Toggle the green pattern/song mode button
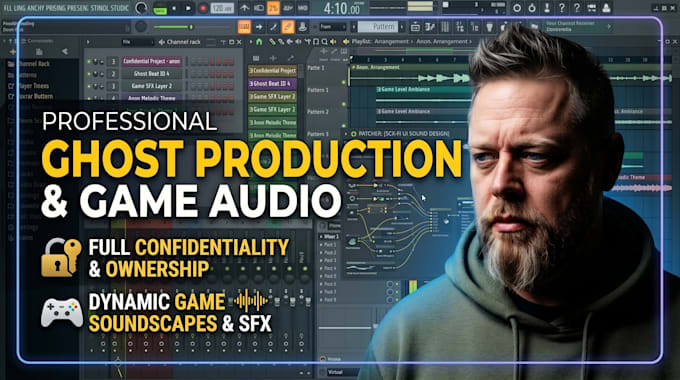Image resolution: width=680 pixels, height=380 pixels. tap(160, 9)
